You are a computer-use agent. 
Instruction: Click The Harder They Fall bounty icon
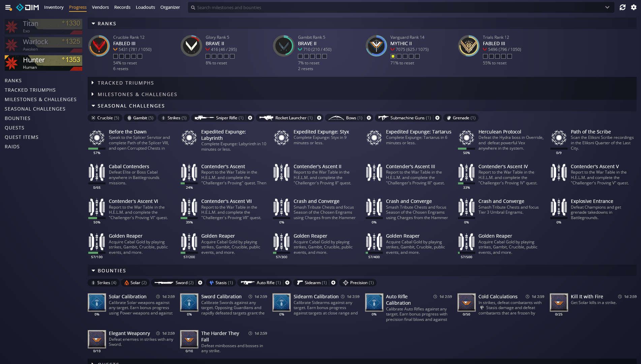189,339
